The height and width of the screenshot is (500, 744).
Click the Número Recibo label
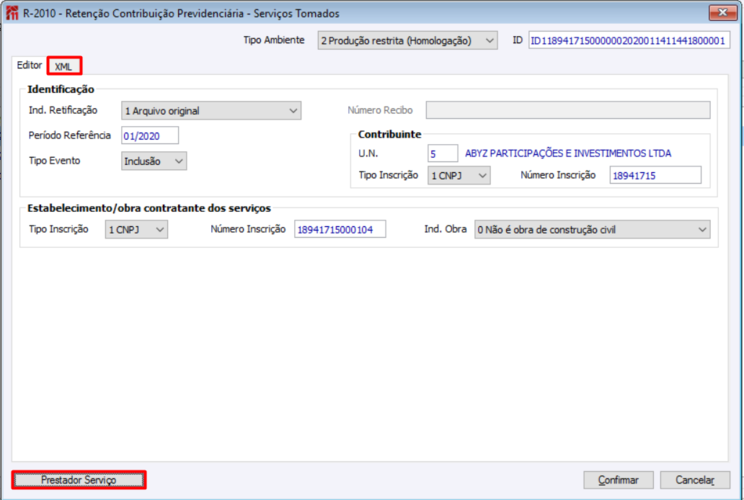tap(380, 110)
